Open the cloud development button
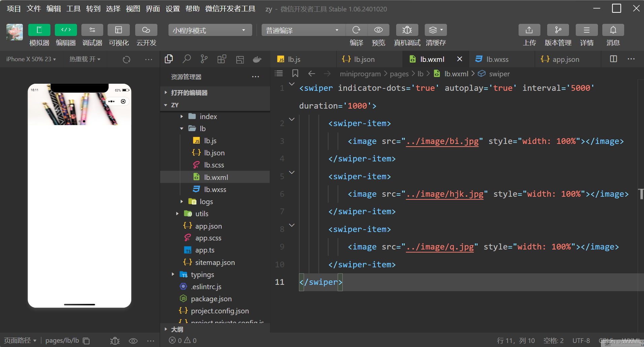Image resolution: width=644 pixels, height=347 pixels. click(146, 30)
